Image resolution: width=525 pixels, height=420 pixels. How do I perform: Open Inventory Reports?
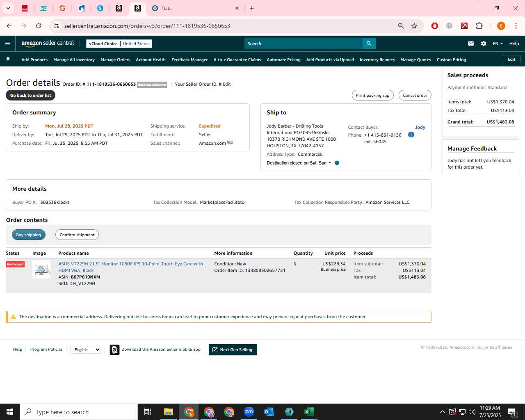pos(377,59)
